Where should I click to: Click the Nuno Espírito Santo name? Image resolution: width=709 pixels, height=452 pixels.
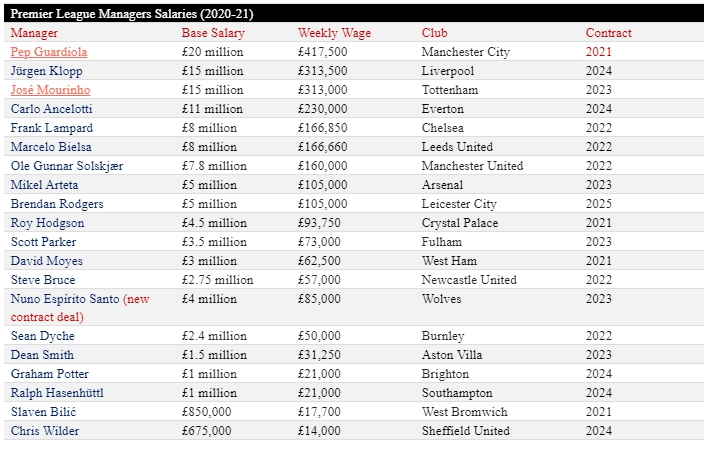click(64, 299)
